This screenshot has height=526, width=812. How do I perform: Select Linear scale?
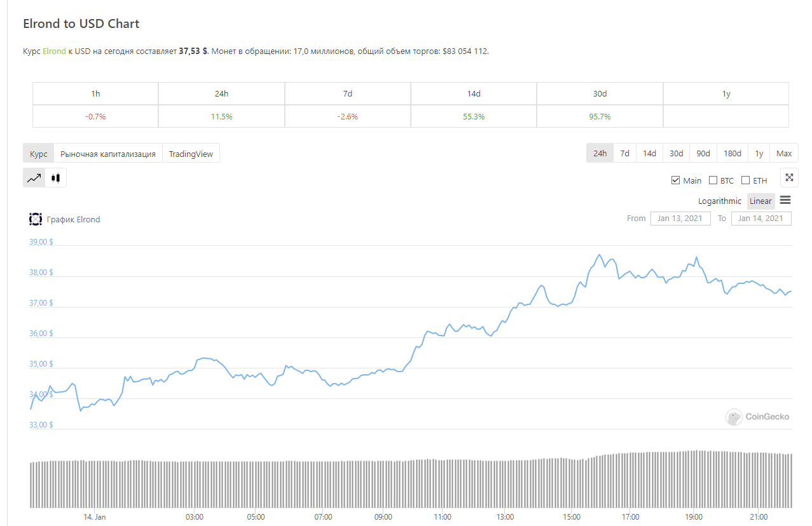(x=760, y=201)
